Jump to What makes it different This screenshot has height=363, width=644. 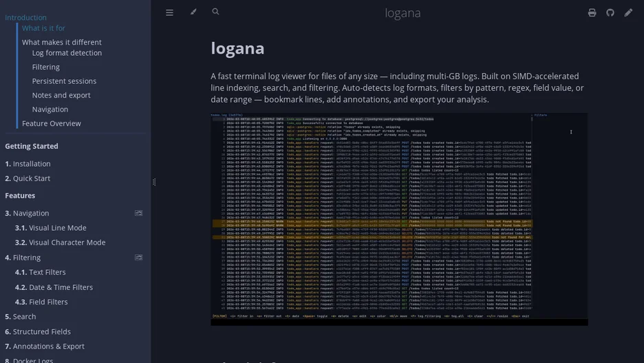(x=62, y=42)
